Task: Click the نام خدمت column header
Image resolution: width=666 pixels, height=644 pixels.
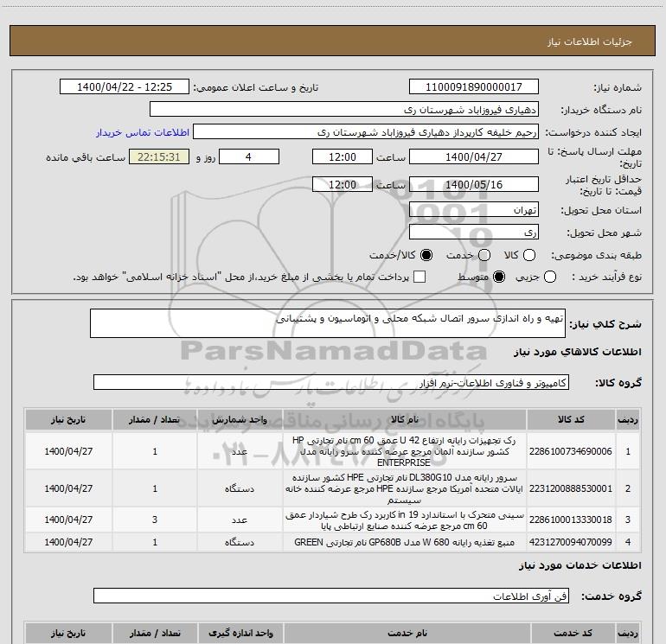Action: tap(407, 633)
